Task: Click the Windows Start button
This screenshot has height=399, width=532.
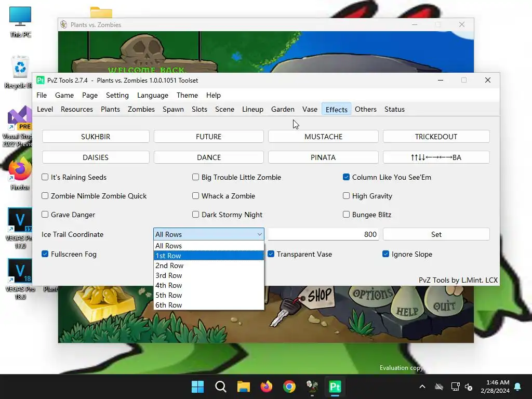Action: point(197,387)
